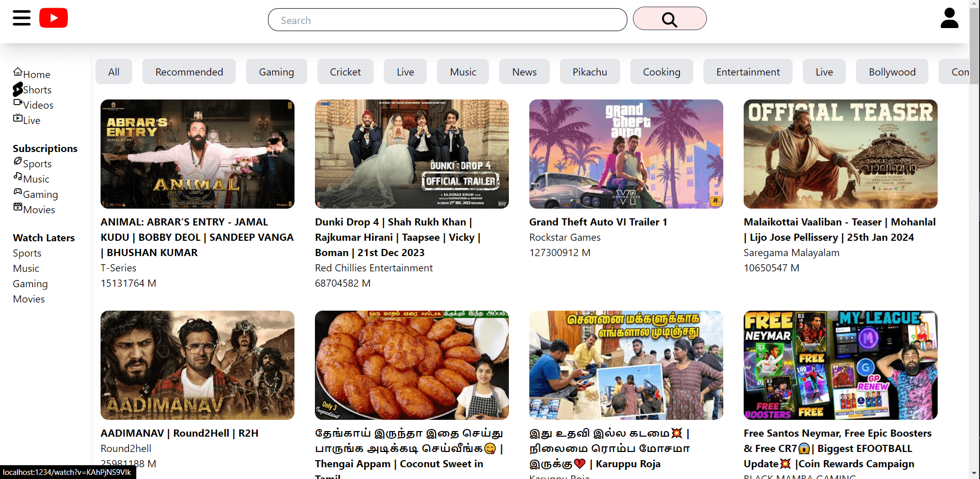Click the Watch Laters heading

[x=44, y=238]
